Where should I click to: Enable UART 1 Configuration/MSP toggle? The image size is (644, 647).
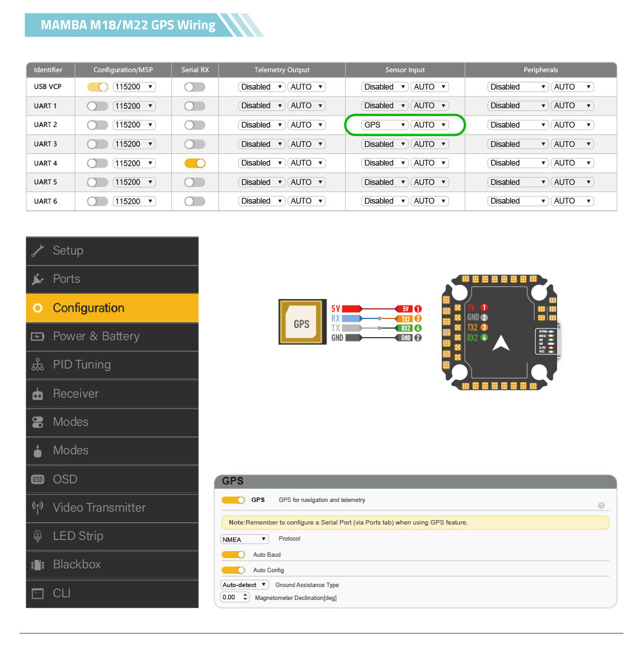(x=97, y=106)
